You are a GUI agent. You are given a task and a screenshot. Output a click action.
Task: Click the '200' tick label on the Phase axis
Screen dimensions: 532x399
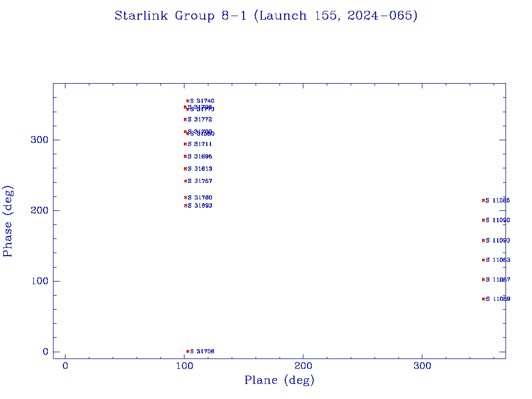pyautogui.click(x=39, y=210)
